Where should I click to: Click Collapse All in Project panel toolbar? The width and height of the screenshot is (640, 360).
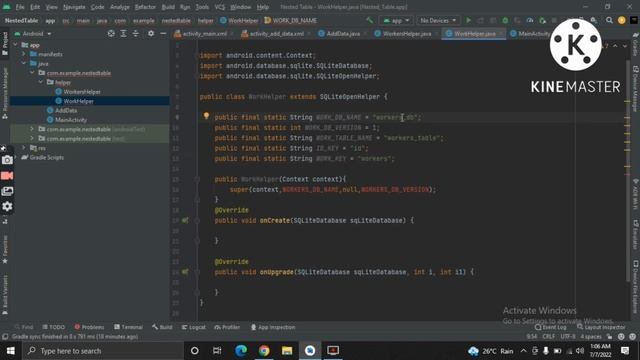[136, 34]
